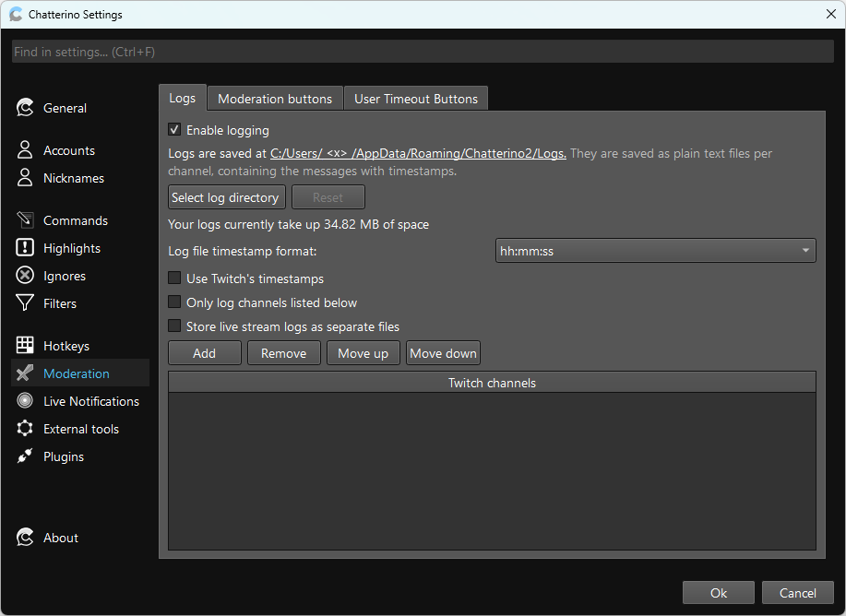
Task: Enable Use Twitch's timestamps
Action: [x=174, y=278]
